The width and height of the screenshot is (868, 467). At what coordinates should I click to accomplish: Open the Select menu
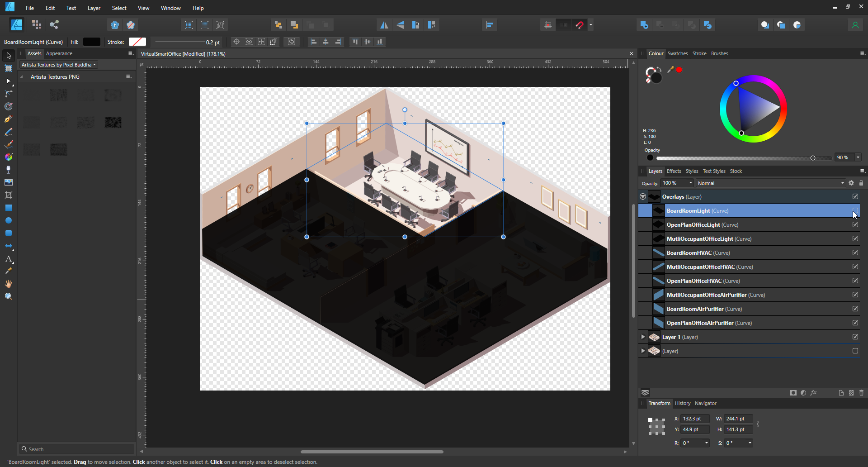tap(119, 8)
